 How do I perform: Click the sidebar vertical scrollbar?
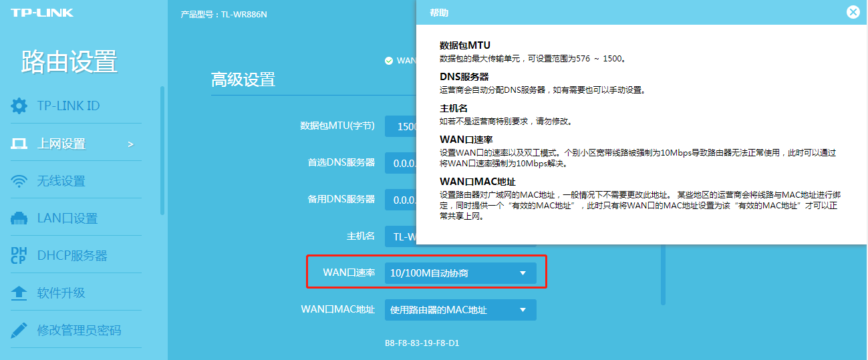click(162, 150)
